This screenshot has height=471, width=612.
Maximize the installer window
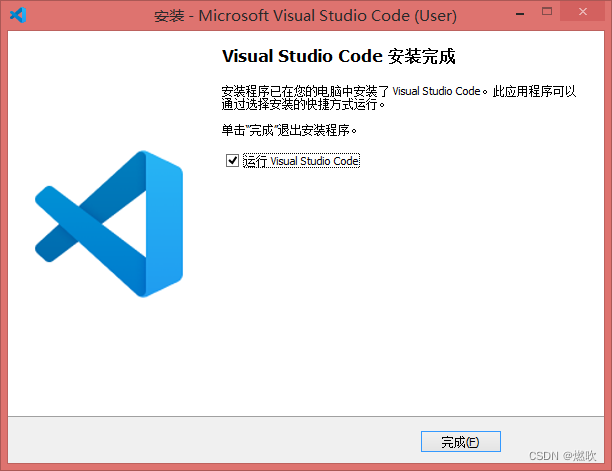[547, 12]
